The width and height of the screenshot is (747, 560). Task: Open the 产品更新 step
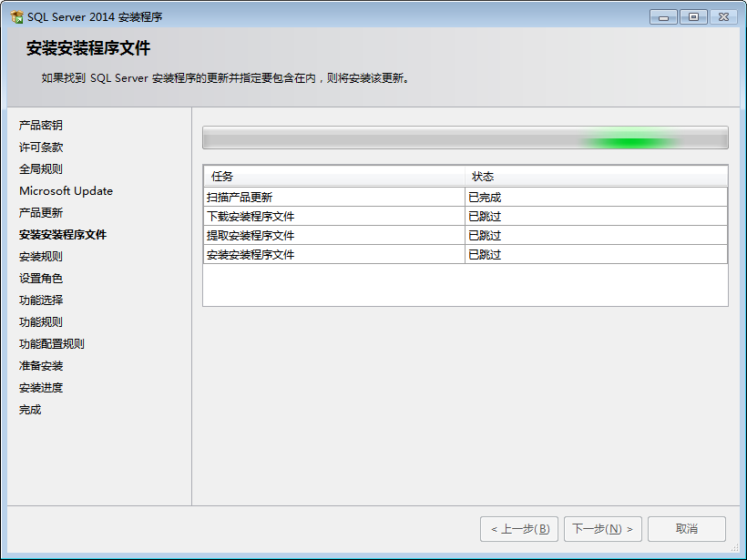click(x=40, y=212)
